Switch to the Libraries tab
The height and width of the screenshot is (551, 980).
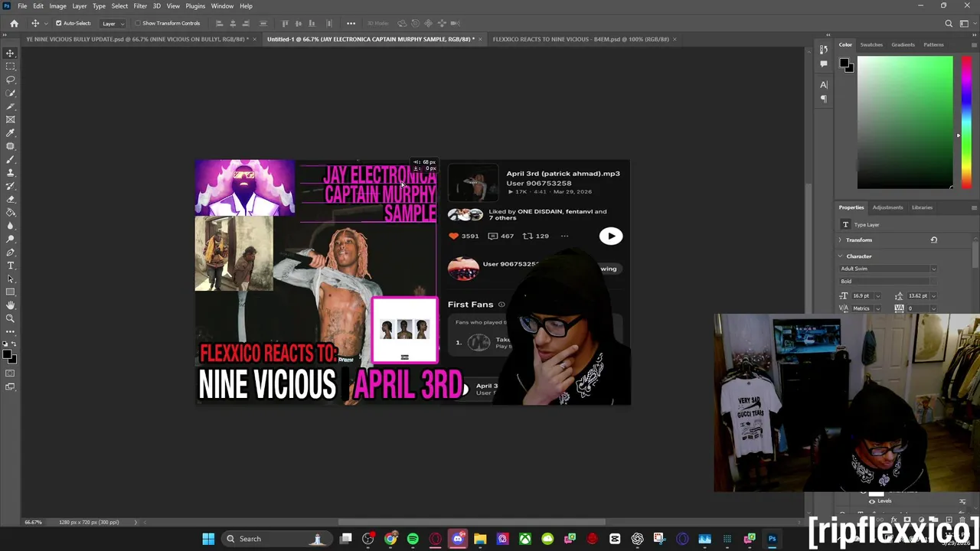click(x=922, y=207)
